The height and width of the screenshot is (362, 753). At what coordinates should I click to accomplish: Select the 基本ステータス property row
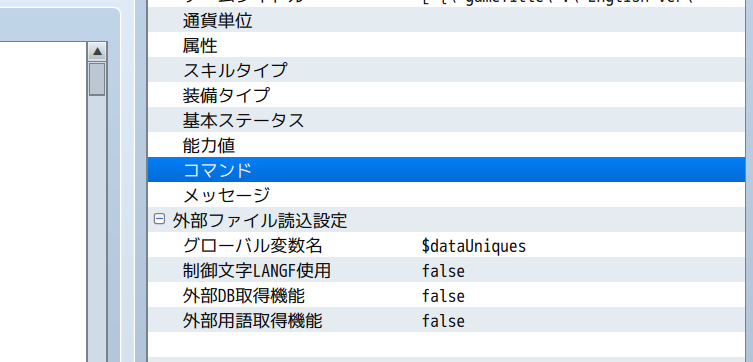pyautogui.click(x=447, y=120)
